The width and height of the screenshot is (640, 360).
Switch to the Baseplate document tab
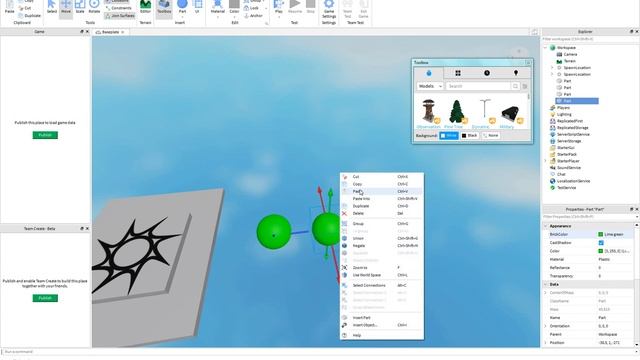(110, 32)
